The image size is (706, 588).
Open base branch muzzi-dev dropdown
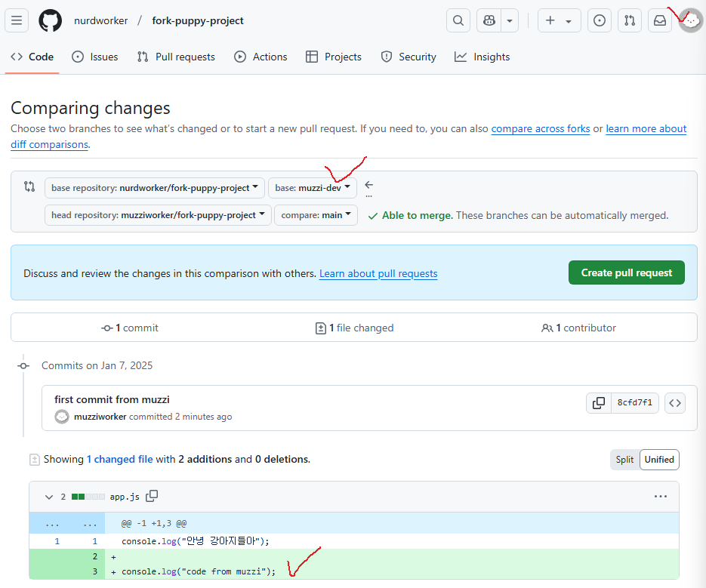tap(313, 188)
